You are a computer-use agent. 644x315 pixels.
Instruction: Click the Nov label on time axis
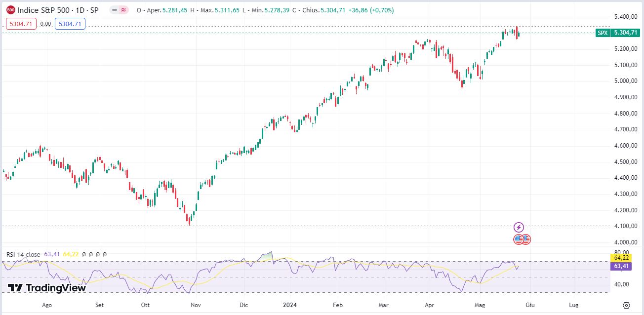click(196, 305)
